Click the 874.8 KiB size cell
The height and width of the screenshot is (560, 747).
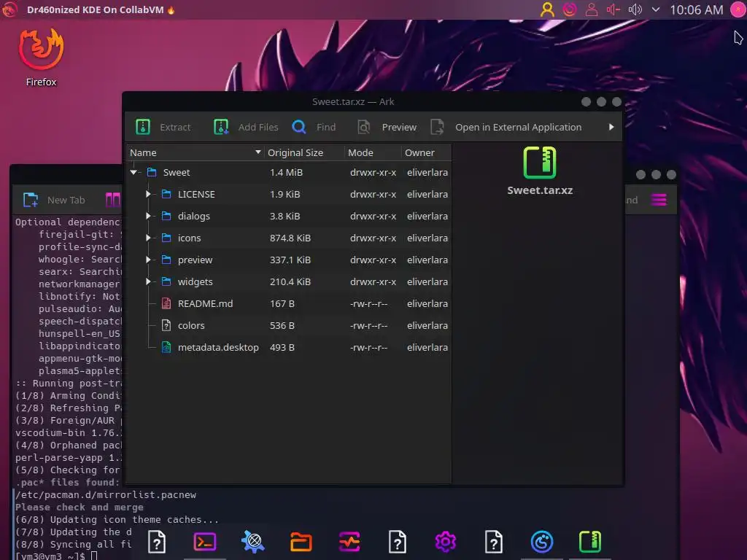[290, 238]
